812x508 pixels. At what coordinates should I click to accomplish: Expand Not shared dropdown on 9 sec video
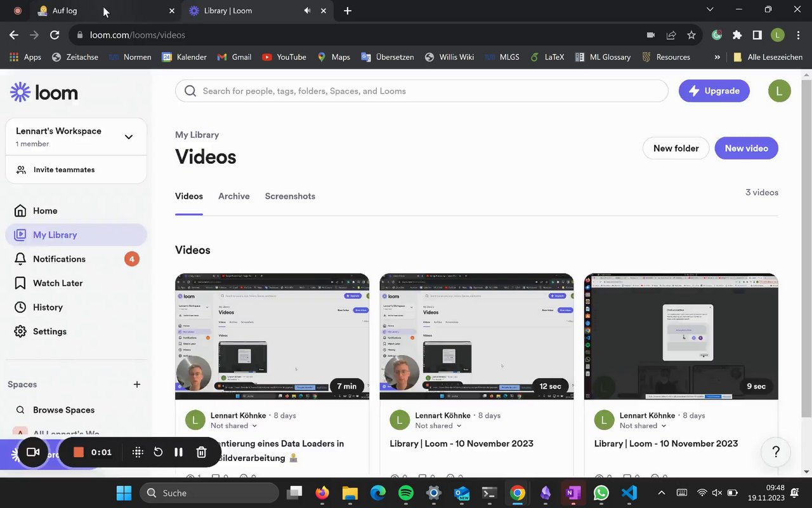643,426
